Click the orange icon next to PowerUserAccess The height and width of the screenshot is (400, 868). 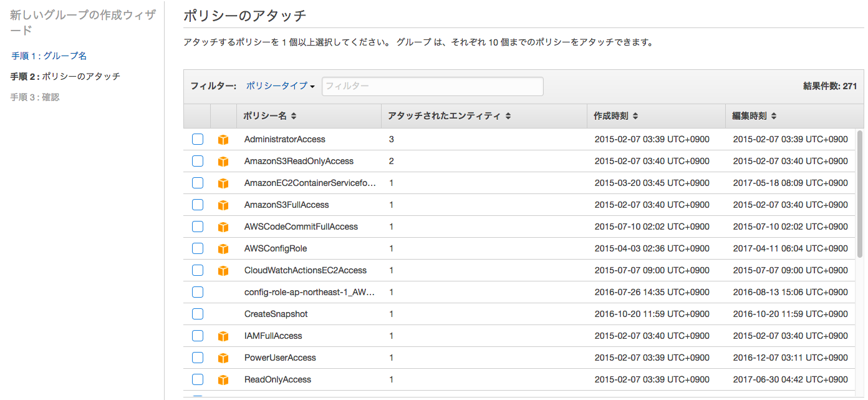point(223,358)
